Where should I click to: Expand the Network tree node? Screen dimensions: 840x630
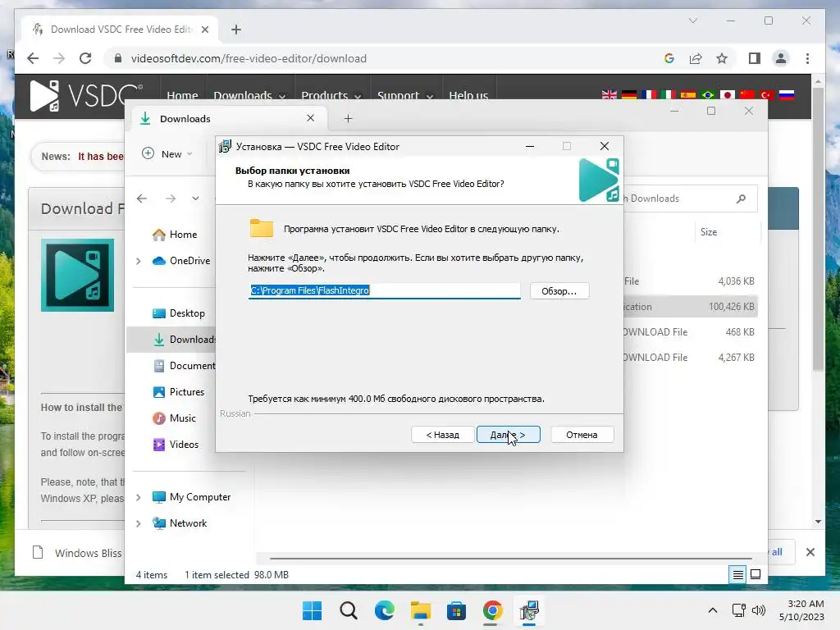click(139, 523)
